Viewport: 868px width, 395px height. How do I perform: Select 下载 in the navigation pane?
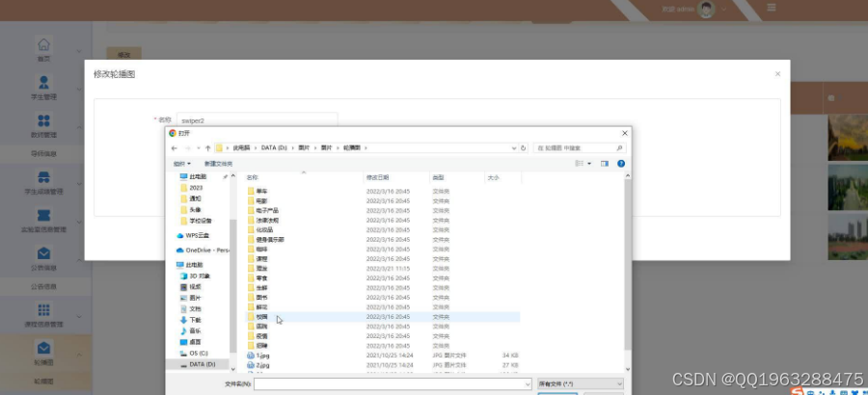point(191,320)
